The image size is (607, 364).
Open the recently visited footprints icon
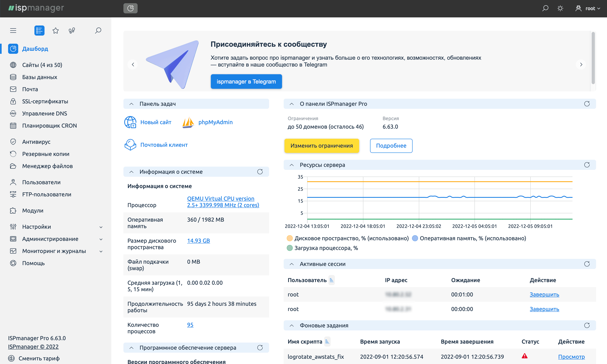coord(72,31)
